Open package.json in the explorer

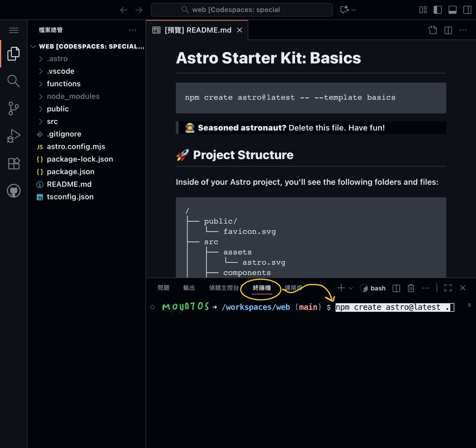[x=86, y=172]
